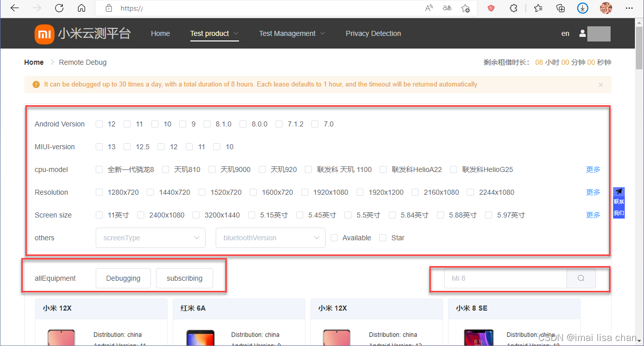
Task: Check resolution 1280x720
Action: point(99,192)
